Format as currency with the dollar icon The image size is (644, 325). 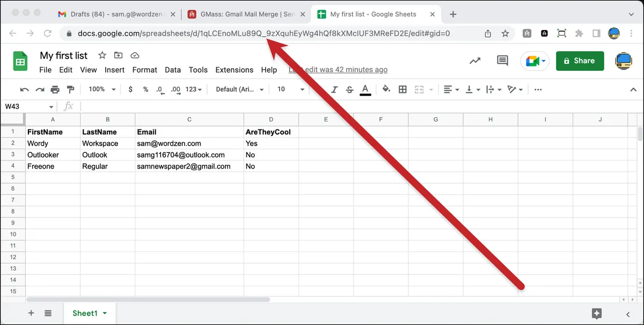click(130, 90)
